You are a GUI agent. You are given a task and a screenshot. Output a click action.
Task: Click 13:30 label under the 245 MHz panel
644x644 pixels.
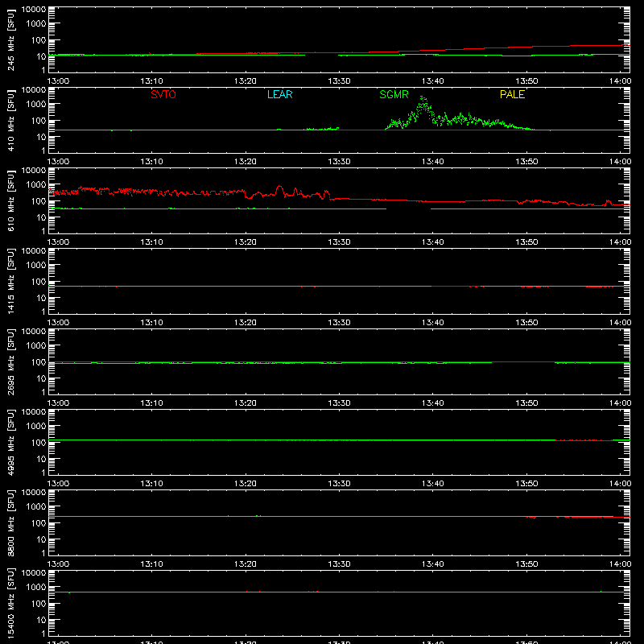(x=339, y=81)
